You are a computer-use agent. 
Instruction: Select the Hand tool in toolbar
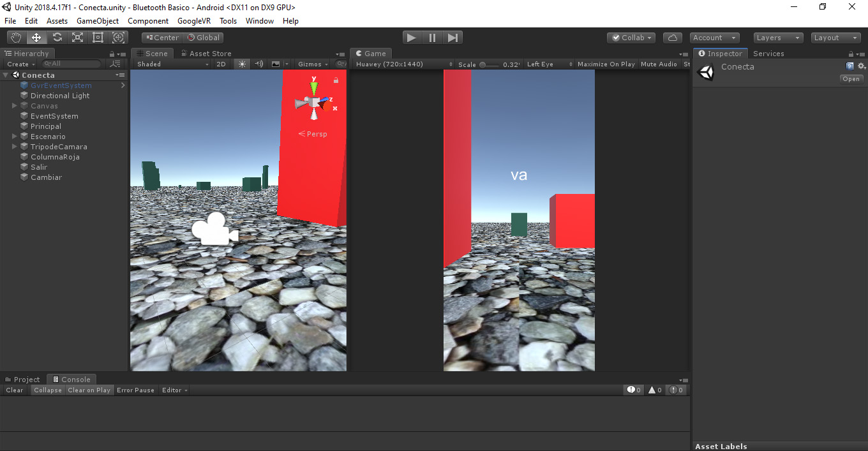click(16, 38)
